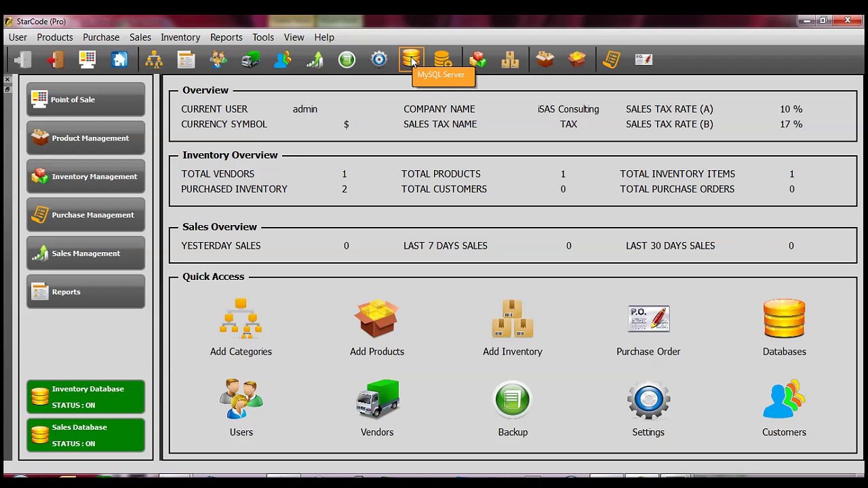Open the Inventory menu
Screen dimensions: 868x488
(x=180, y=37)
